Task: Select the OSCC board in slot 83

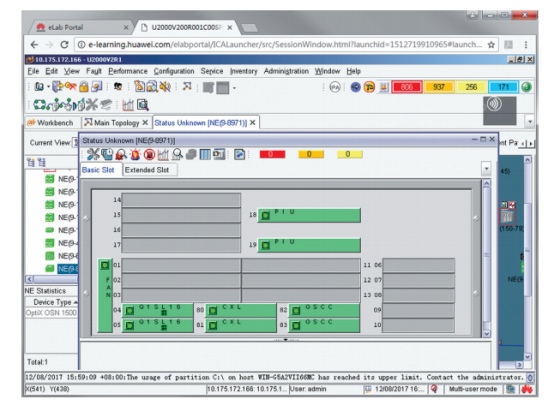Action: point(324,325)
